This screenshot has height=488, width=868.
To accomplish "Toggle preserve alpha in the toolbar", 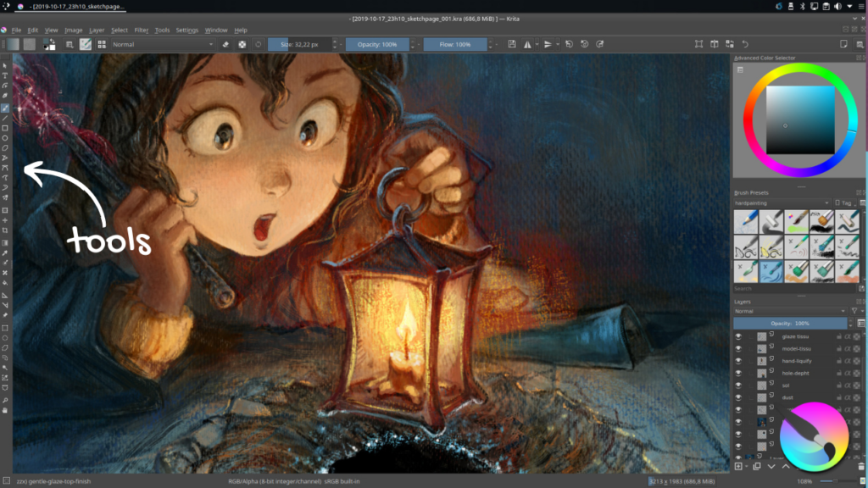I will pos(242,44).
